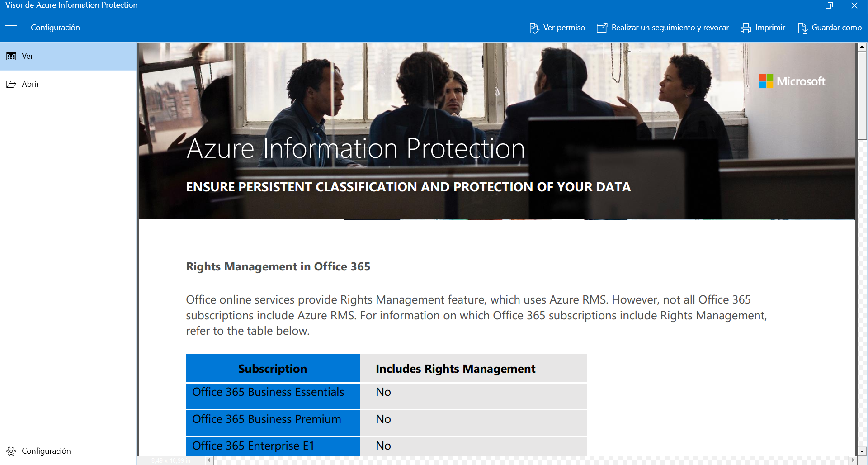
Task: Click the Microsoft logo in the document header
Action: click(792, 81)
